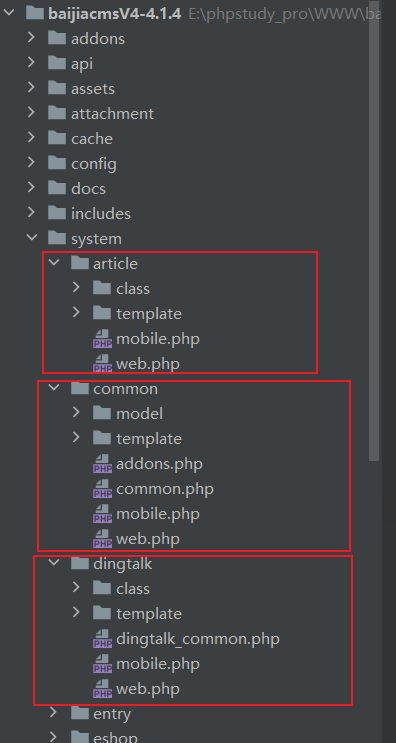The height and width of the screenshot is (743, 396).
Task: Open dingtalk_common.php file
Action: [198, 639]
